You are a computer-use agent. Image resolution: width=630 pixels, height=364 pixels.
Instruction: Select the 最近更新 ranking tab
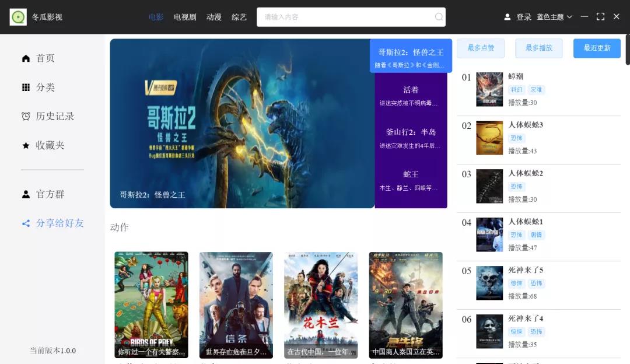pos(597,48)
